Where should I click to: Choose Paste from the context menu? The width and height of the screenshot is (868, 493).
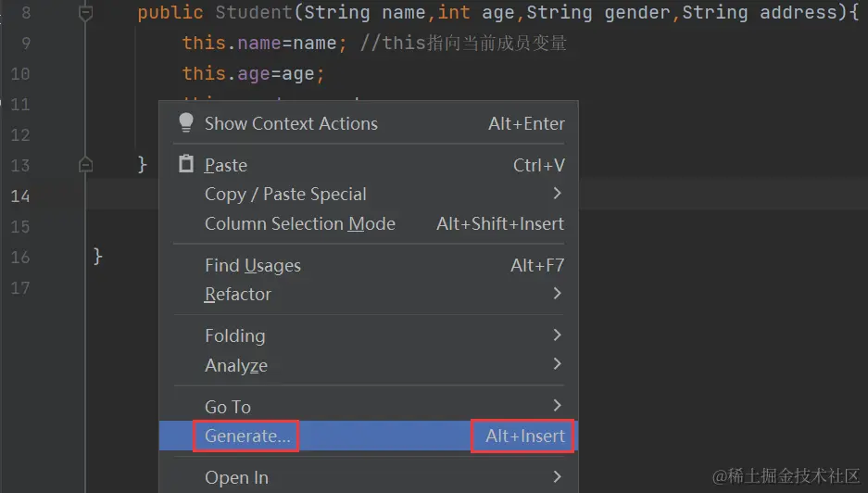coord(226,165)
